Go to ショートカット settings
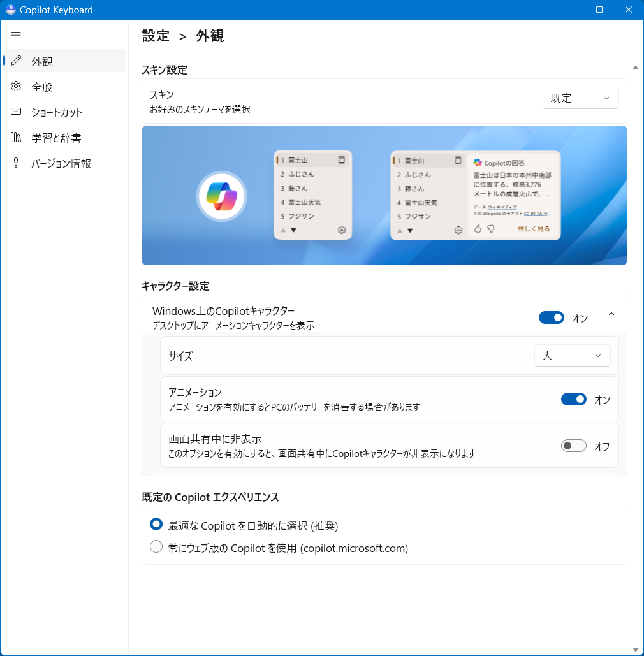Screen dimensions: 644x656 [64, 112]
